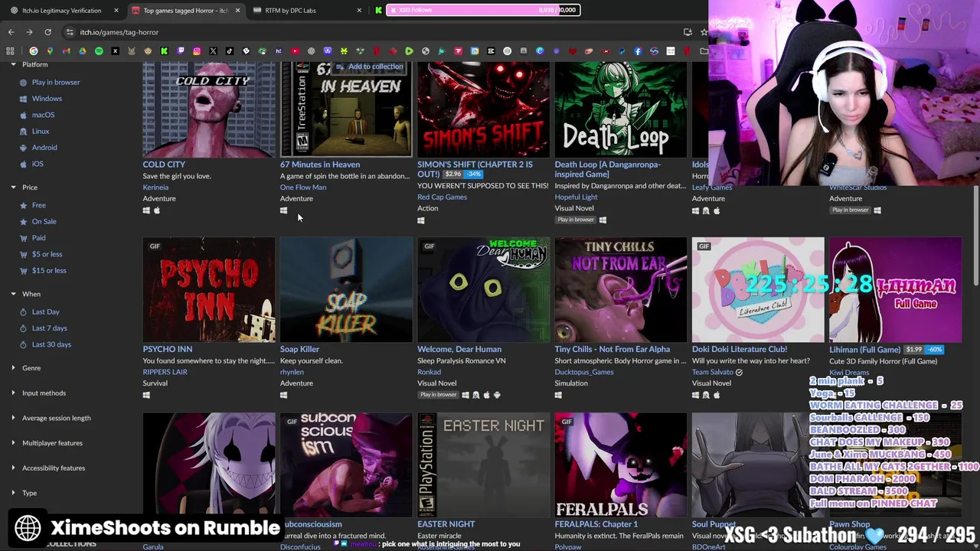Screen dimensions: 980x551
Task: Open the Instagram bookmark
Action: click(x=197, y=51)
